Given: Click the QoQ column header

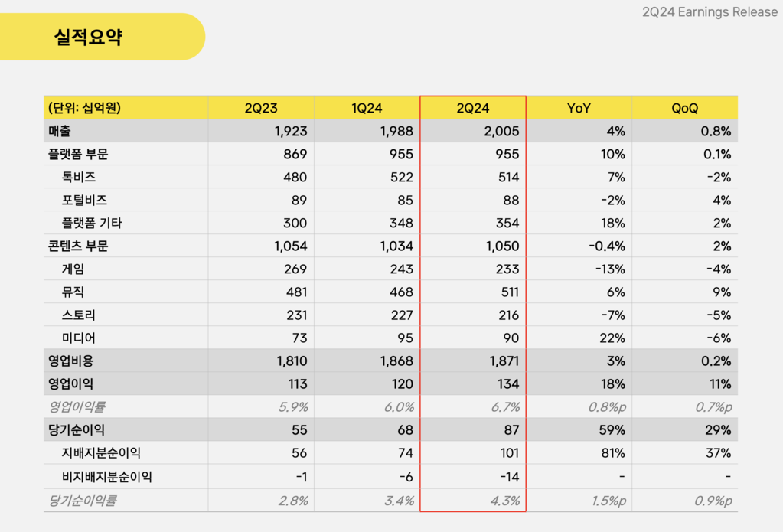Looking at the screenshot, I should [684, 109].
